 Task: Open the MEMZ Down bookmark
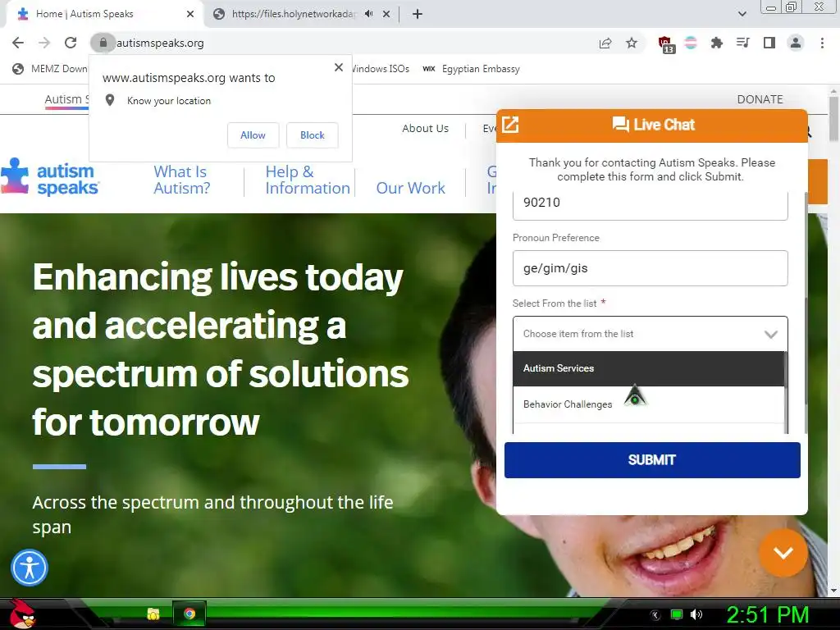click(x=49, y=69)
